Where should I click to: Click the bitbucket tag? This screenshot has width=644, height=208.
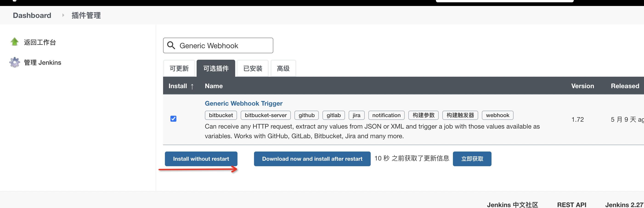(221, 115)
